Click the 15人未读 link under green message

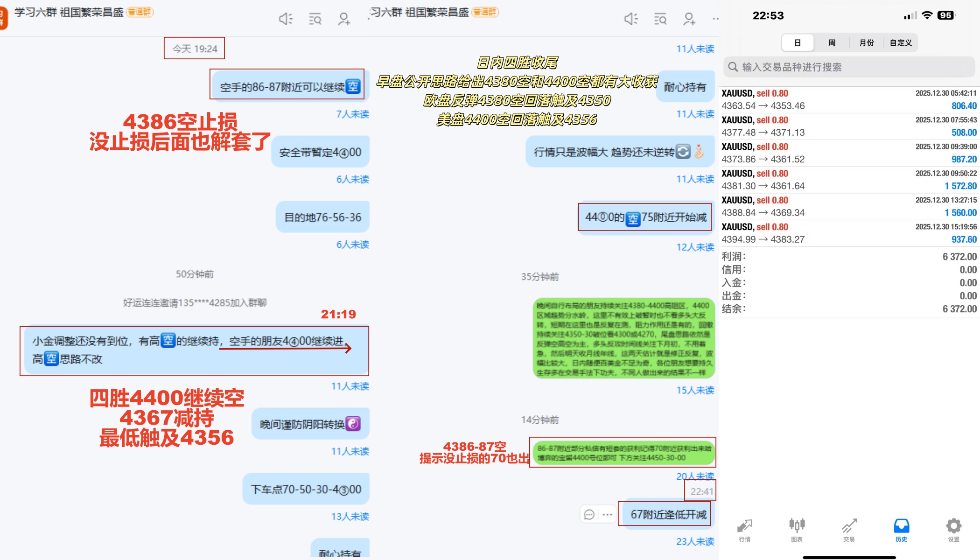pyautogui.click(x=695, y=390)
